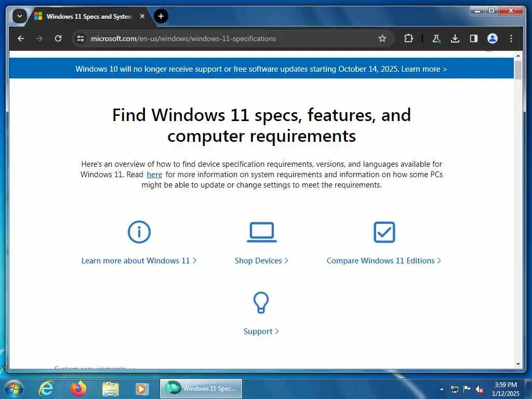This screenshot has width=532, height=399.
Task: Launch Internet Explorer from taskbar
Action: [x=46, y=389]
